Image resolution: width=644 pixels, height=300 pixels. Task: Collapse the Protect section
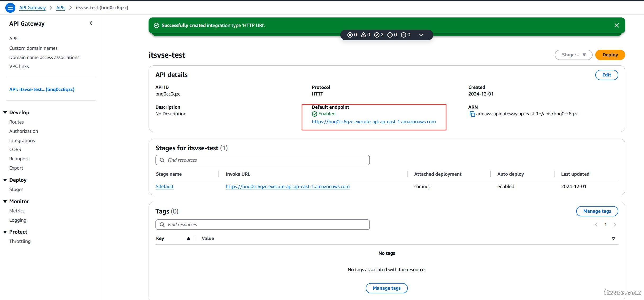5,232
